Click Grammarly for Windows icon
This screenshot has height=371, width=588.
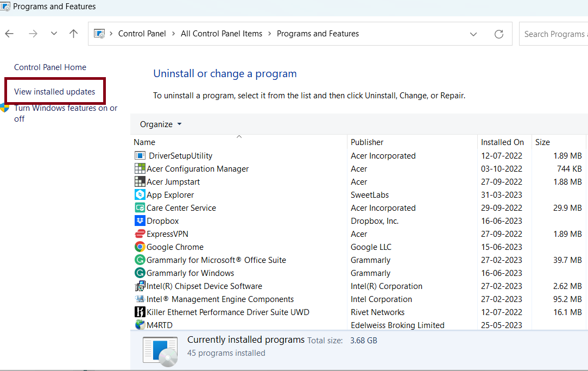140,273
